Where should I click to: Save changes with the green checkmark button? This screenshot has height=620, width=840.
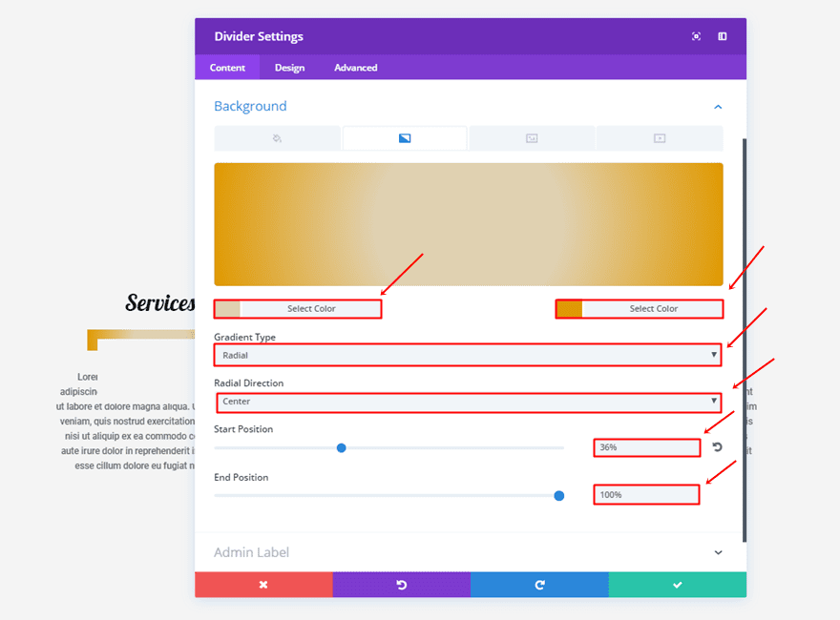[678, 585]
